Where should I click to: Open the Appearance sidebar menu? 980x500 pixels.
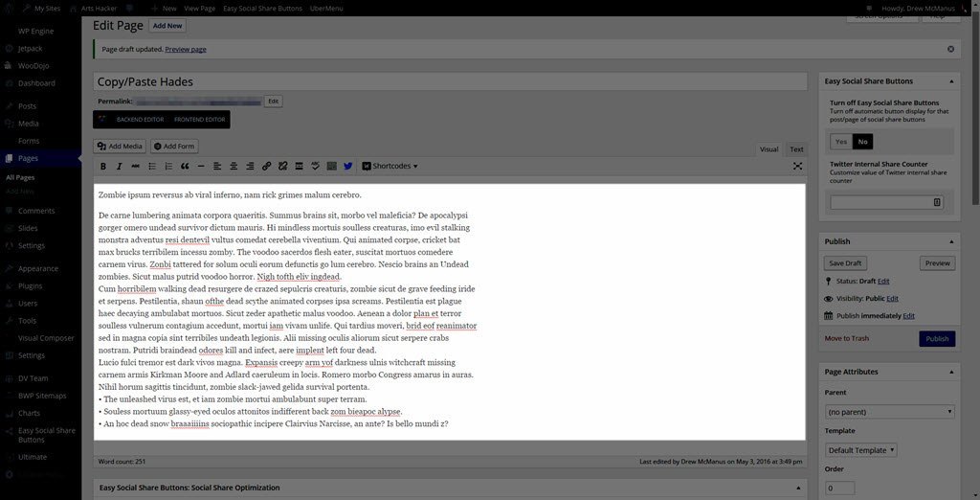pyautogui.click(x=36, y=268)
